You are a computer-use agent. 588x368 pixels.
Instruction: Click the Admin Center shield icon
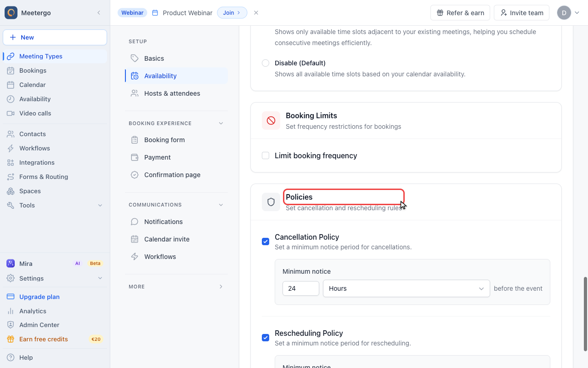pyautogui.click(x=11, y=325)
